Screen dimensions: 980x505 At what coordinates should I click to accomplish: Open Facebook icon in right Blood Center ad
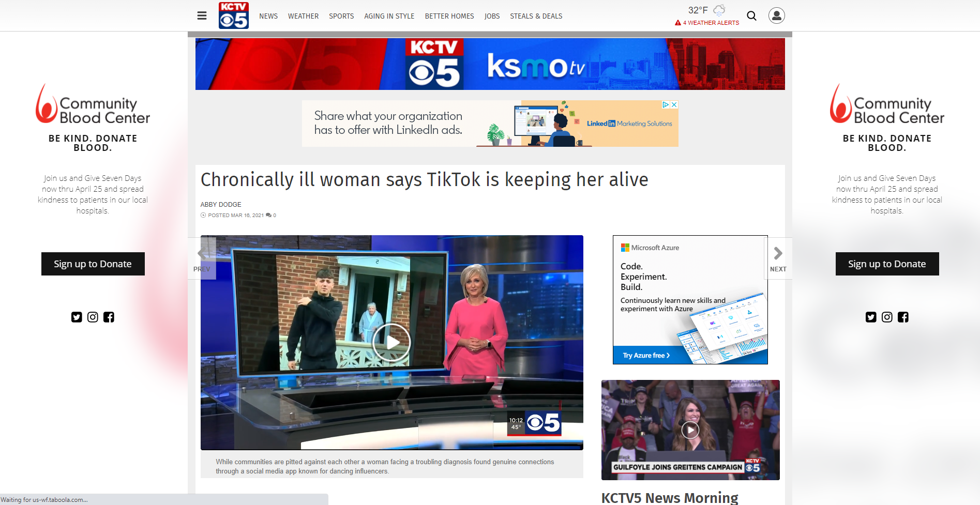click(903, 317)
